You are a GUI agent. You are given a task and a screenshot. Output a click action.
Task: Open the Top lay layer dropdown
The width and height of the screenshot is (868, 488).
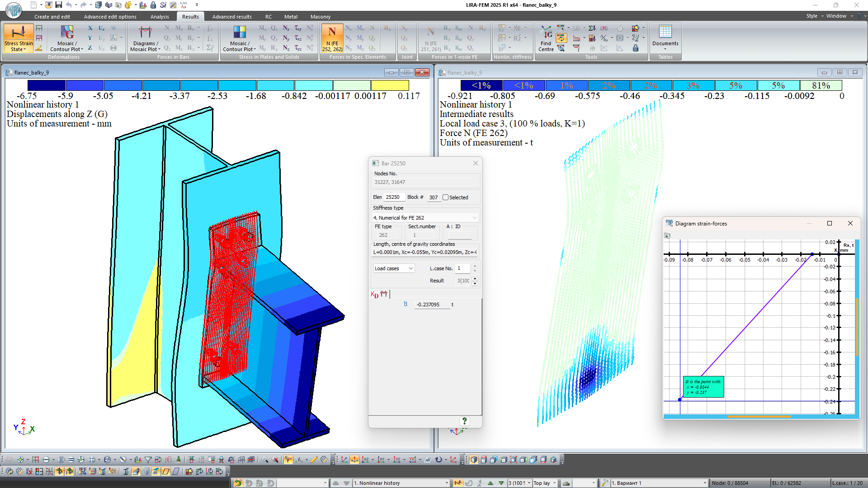coord(554,483)
